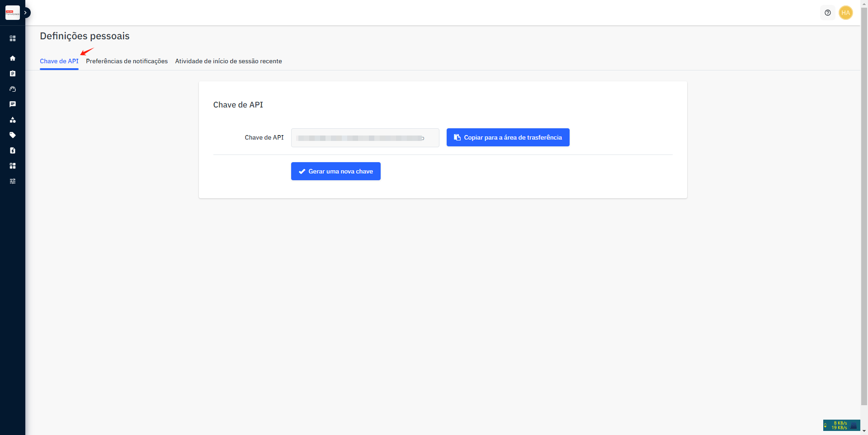Open the clipboard icon in the sidebar

pyautogui.click(x=13, y=74)
